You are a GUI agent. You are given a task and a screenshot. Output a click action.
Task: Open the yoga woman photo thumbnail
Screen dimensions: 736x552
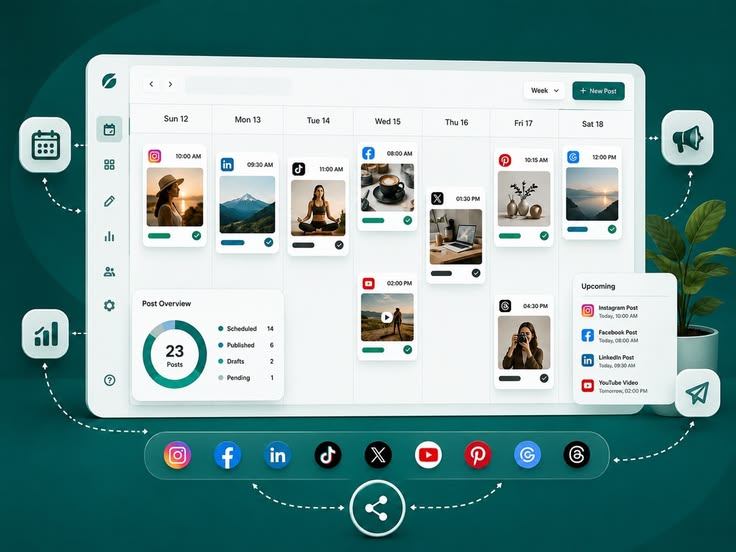click(x=318, y=208)
